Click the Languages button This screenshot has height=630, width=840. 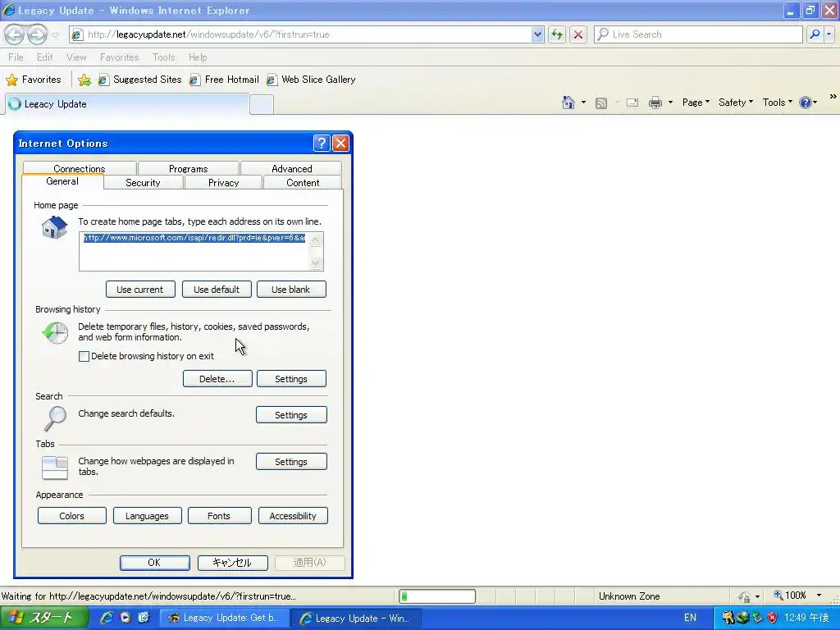coord(147,516)
